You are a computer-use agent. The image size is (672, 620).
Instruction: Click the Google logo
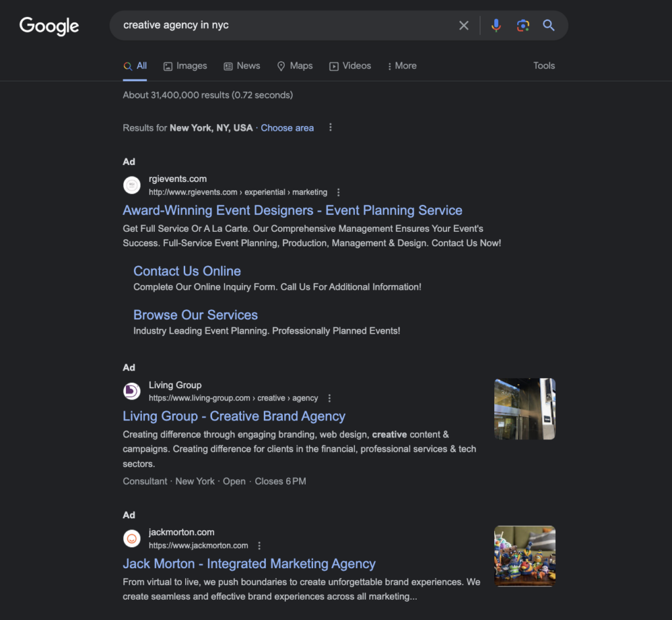pos(49,26)
